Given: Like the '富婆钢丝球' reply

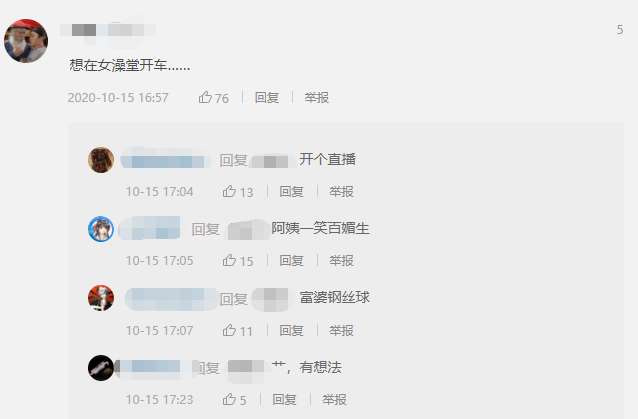Looking at the screenshot, I should 238,330.
